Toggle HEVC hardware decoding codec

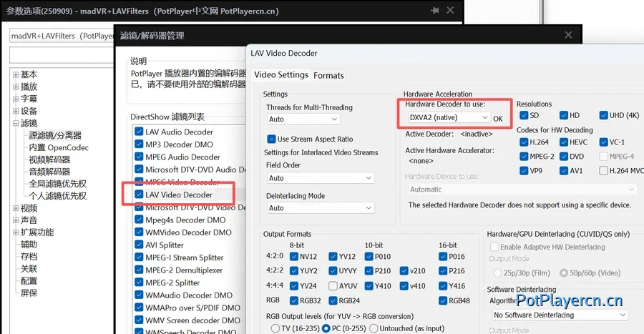(x=564, y=142)
